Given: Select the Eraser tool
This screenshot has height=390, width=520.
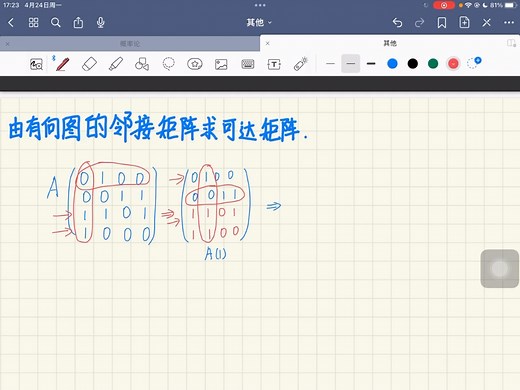Looking at the screenshot, I should 89,64.
